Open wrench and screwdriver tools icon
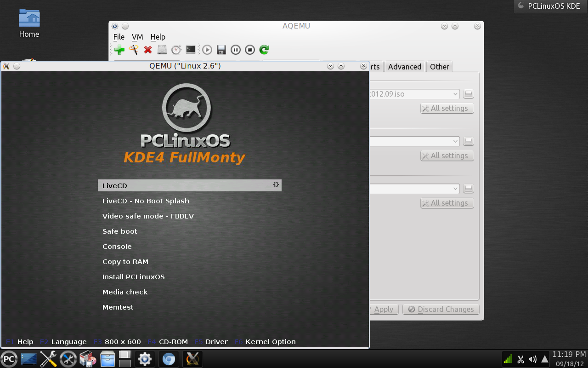The image size is (588, 368). click(48, 359)
